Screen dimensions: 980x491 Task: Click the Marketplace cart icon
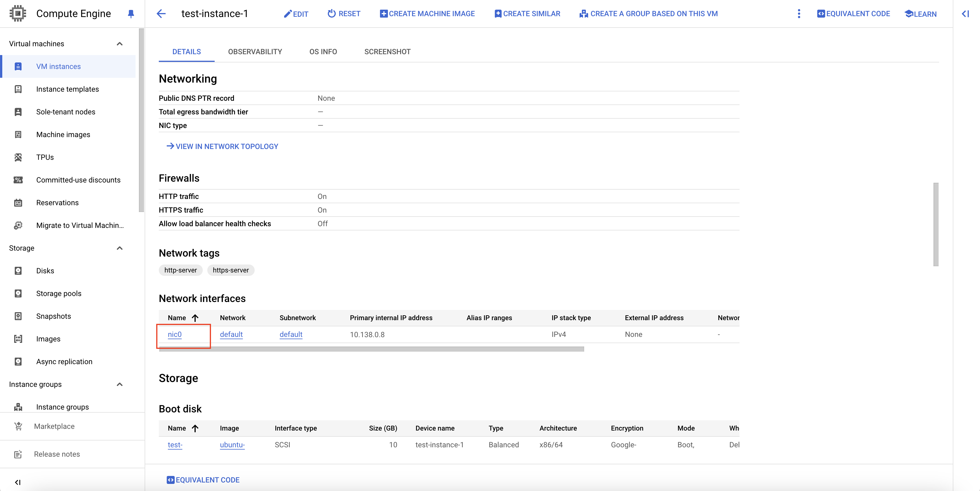[18, 426]
